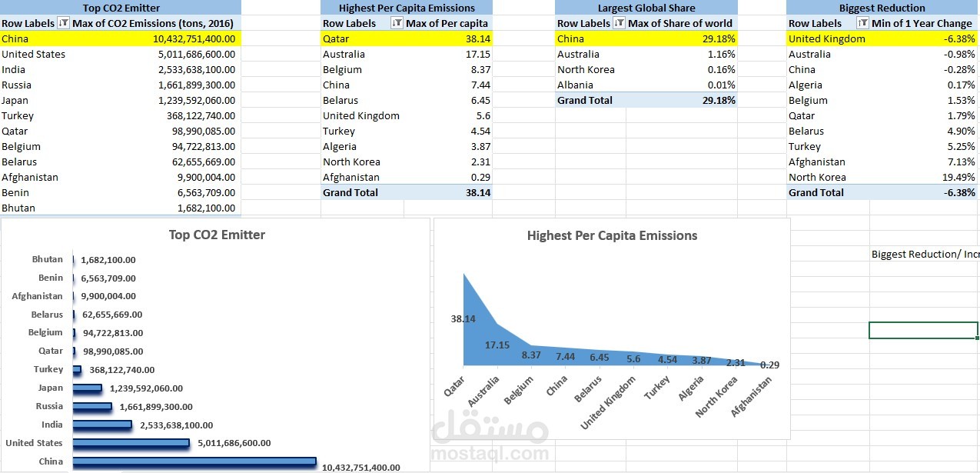The height and width of the screenshot is (473, 980).
Task: Click the 0.29 data label in the area chart
Action: (x=769, y=365)
